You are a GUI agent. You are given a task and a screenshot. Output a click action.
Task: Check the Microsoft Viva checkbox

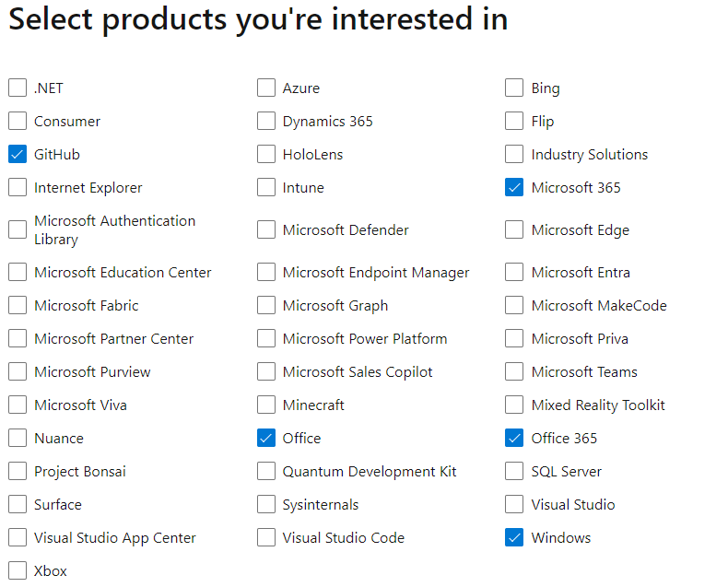tap(18, 405)
